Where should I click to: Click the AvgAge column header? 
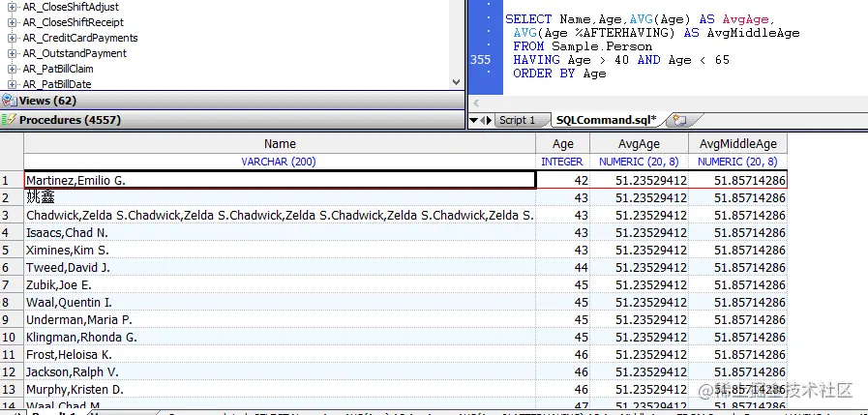639,144
